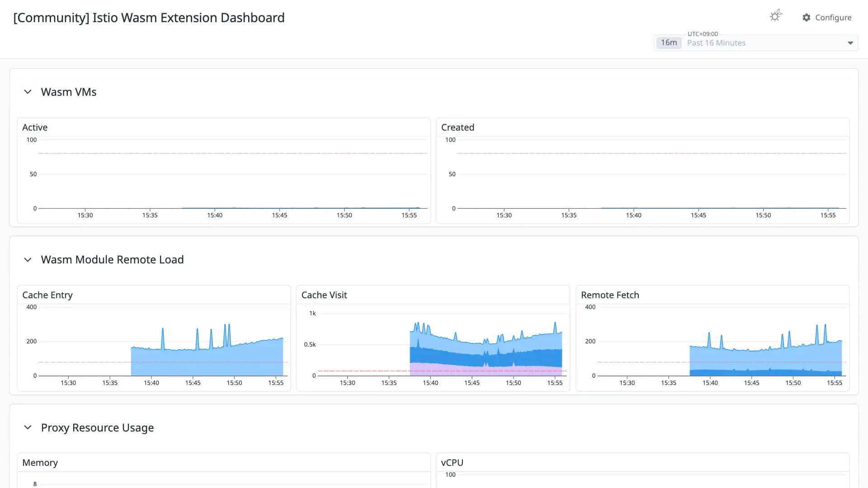Screen dimensions: 868x488
Task: Select the Cache Entry widget title
Action: coord(47,295)
